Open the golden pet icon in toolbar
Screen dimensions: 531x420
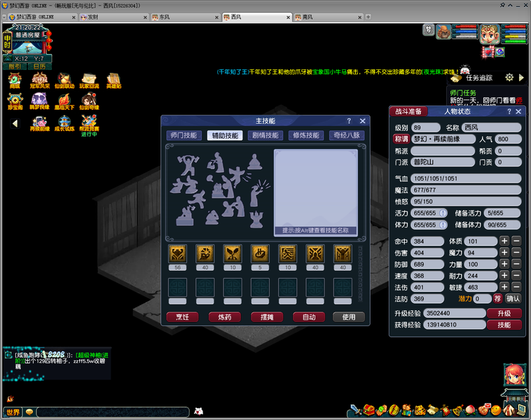[x=420, y=410]
